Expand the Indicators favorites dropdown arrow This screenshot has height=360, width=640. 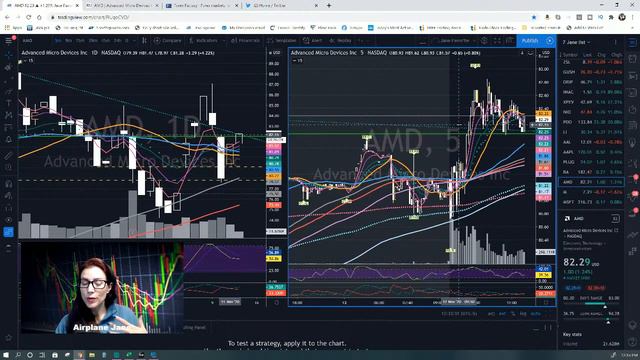(x=223, y=40)
